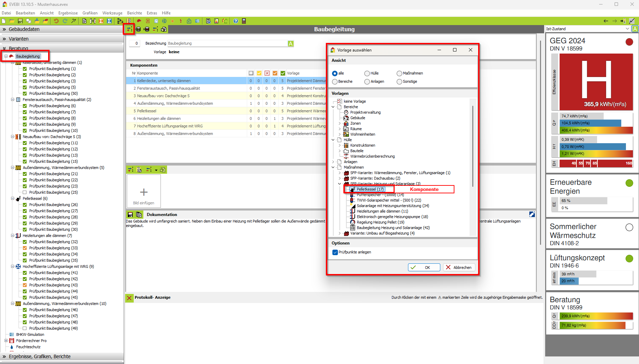Click the add component icon above Baubegleitung
The height and width of the screenshot is (364, 639).
[129, 29]
